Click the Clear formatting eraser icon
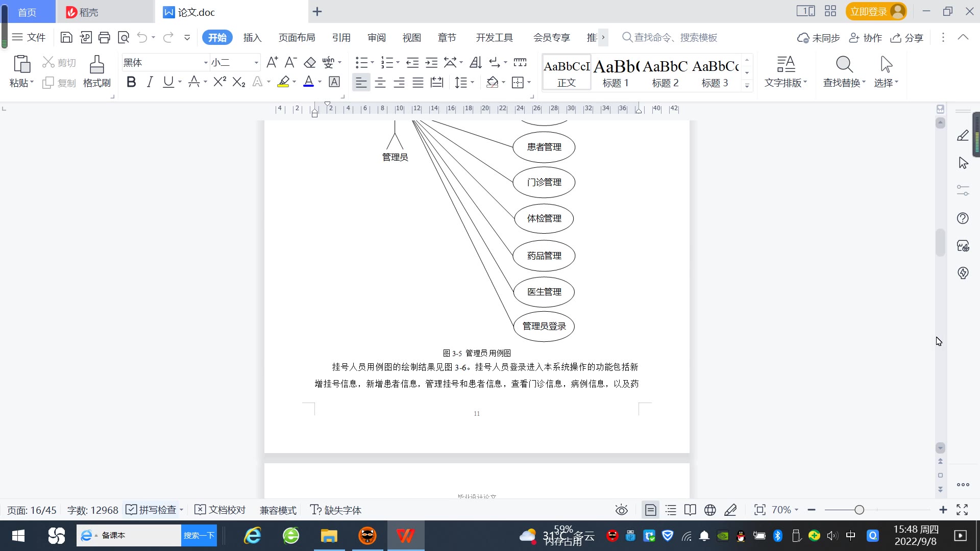Image resolution: width=980 pixels, height=551 pixels. pos(310,62)
